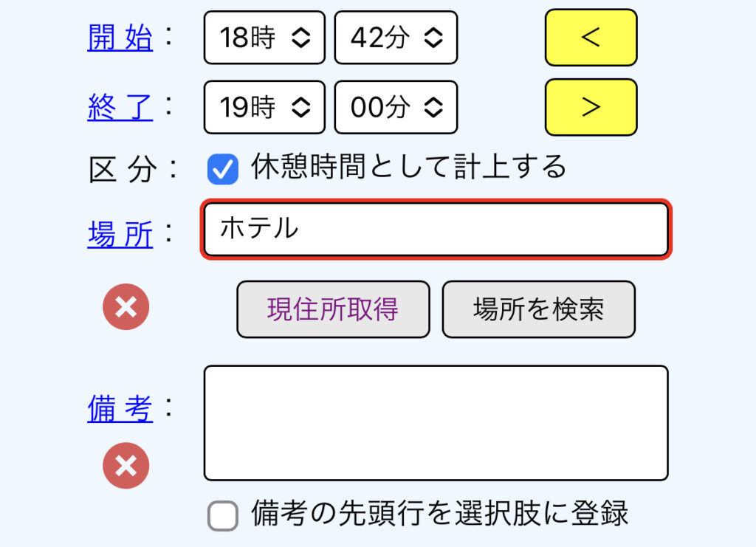Enable 備考の先頭行を選択肢に登録 checkbox
Viewport: 756px width, 547px height.
click(x=222, y=516)
